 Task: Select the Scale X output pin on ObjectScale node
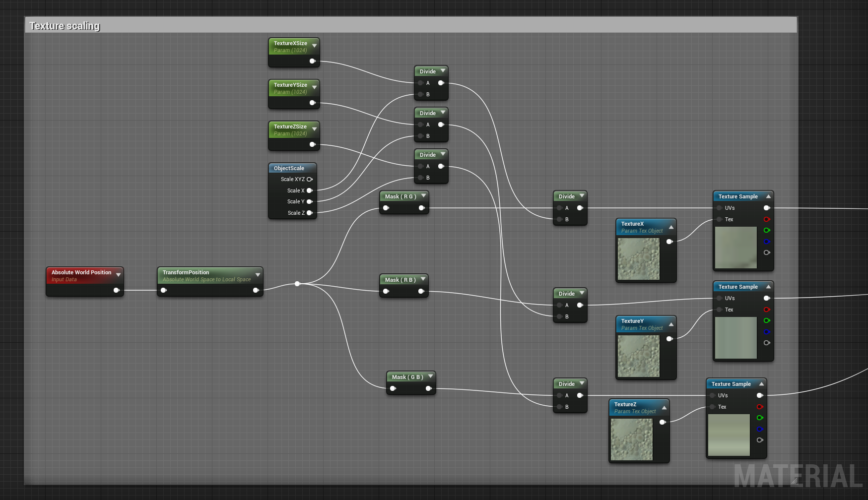pos(310,190)
